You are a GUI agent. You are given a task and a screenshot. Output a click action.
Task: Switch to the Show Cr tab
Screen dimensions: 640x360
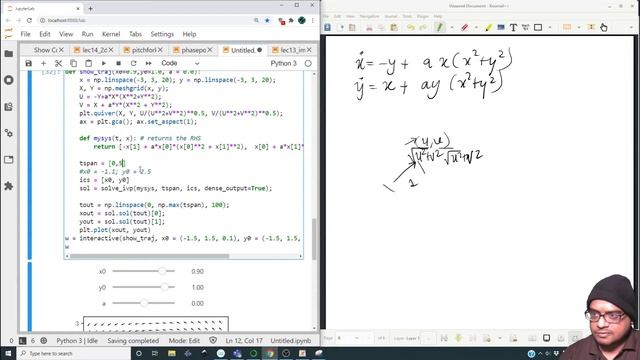coord(45,50)
